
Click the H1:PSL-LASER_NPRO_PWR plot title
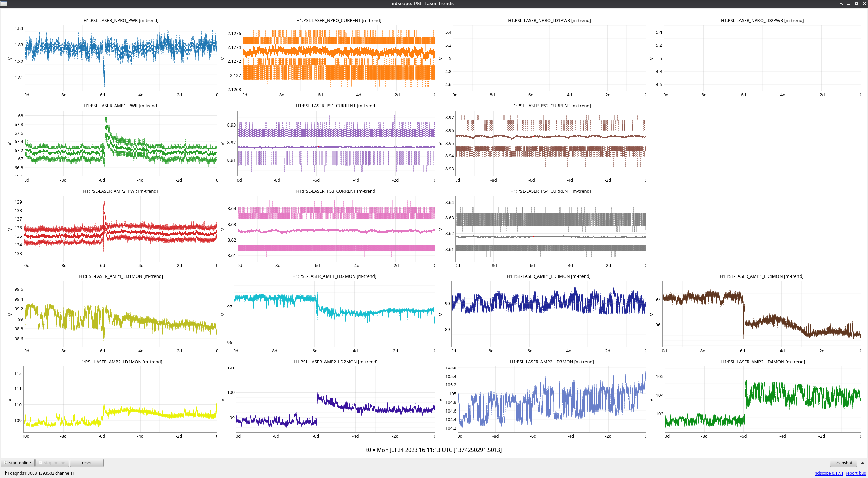tap(121, 20)
